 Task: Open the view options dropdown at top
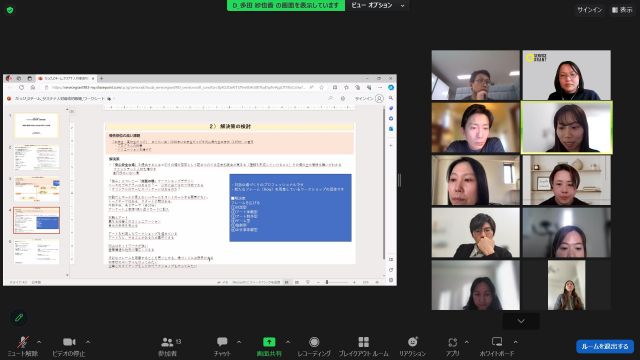(378, 5)
